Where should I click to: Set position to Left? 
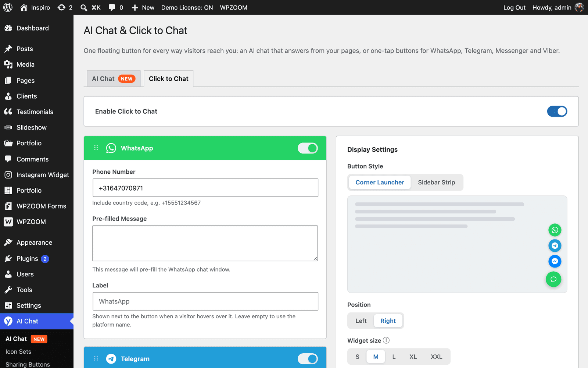pyautogui.click(x=361, y=321)
